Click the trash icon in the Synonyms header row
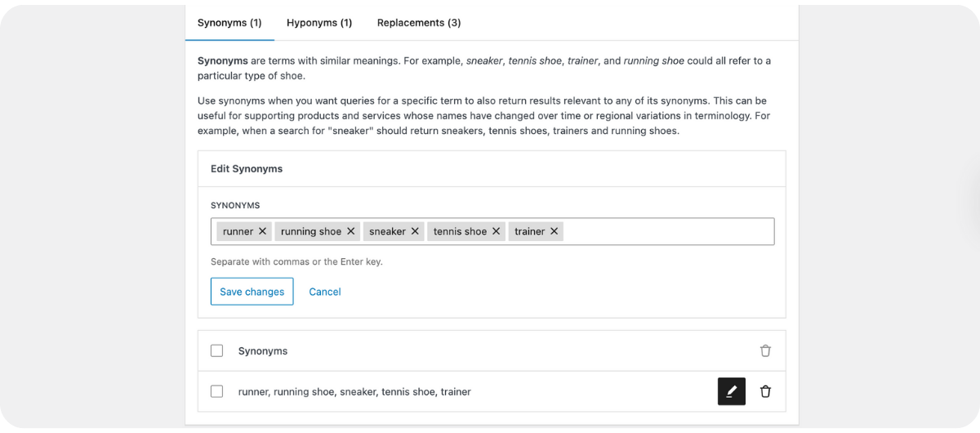 pyautogui.click(x=765, y=350)
